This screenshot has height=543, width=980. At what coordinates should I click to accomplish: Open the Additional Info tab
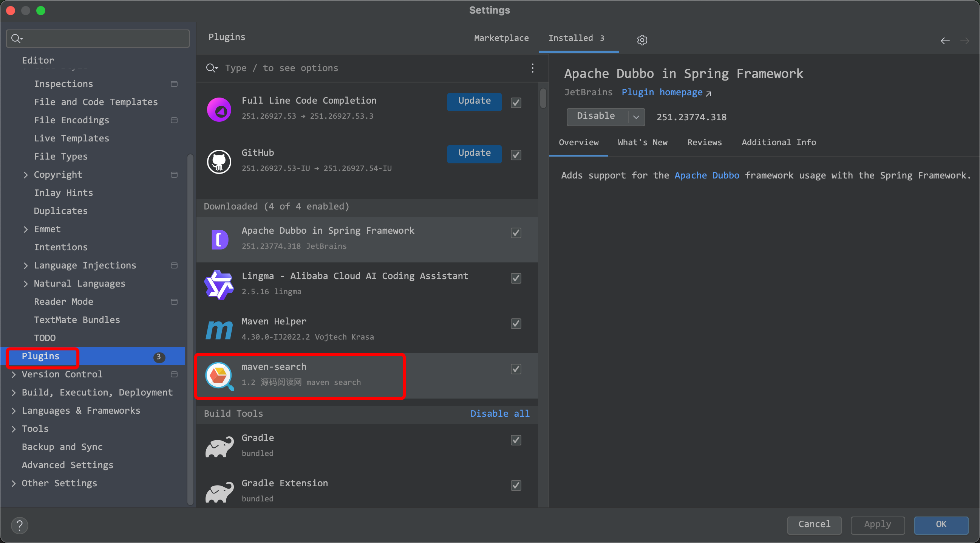(x=778, y=143)
